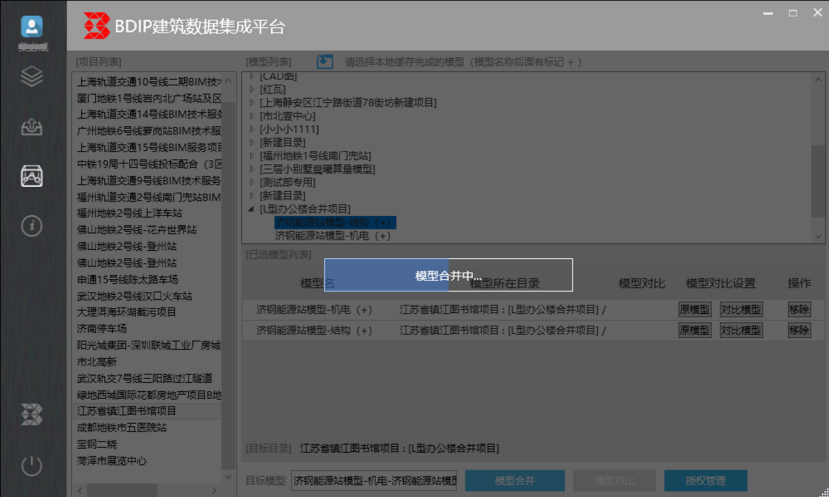
Task: Select 济钢能源站模型-结构 (+) in model tree
Action: (335, 223)
